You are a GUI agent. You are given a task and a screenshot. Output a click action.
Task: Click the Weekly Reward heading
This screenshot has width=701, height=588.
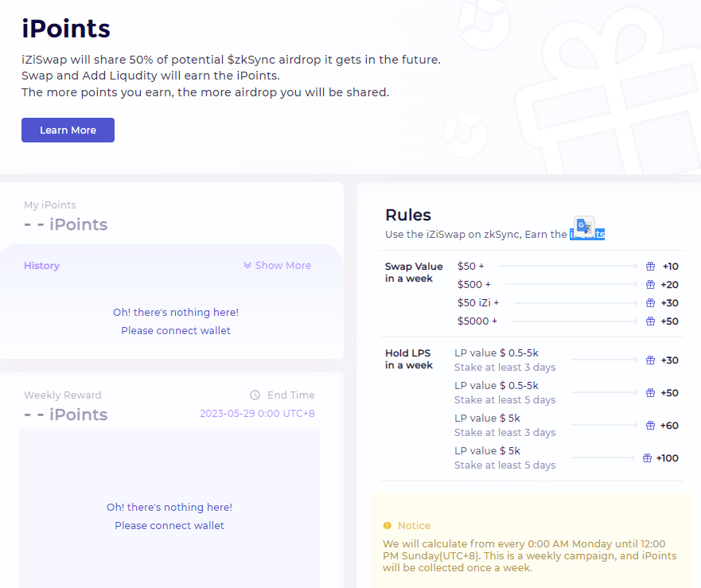63,395
